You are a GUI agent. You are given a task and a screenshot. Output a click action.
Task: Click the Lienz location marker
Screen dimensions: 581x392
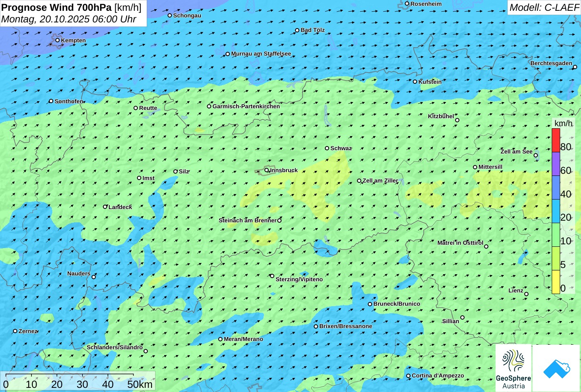coord(526,294)
